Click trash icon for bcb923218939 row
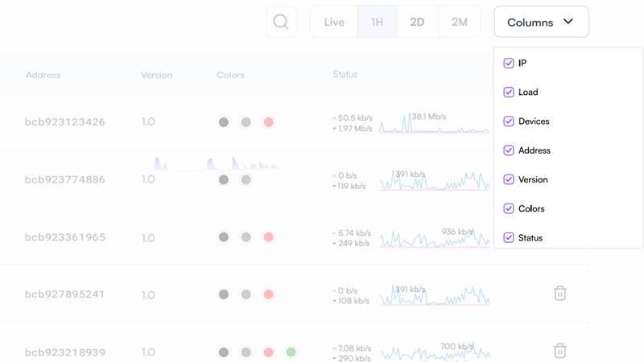 coord(559,351)
